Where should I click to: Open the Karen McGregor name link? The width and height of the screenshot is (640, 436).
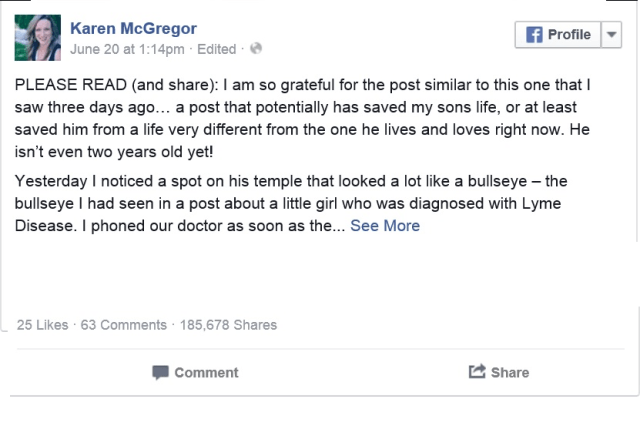(x=132, y=27)
